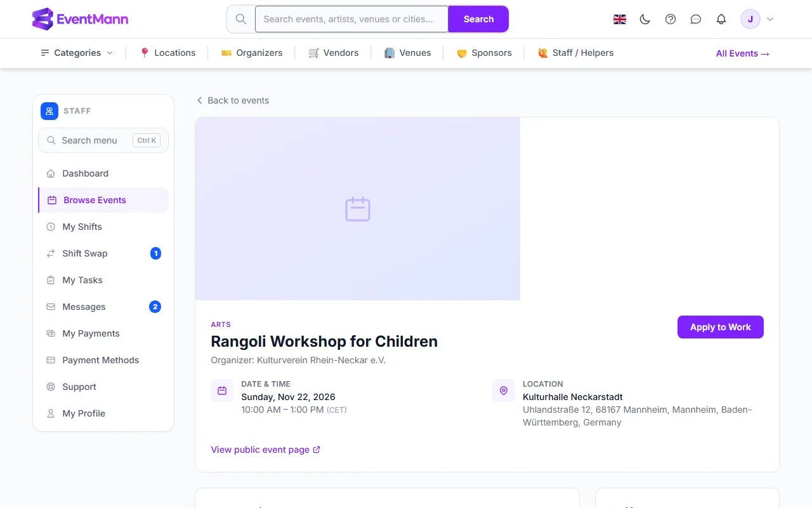Click the location pin icon beside Location
This screenshot has height=508, width=812.
[504, 391]
